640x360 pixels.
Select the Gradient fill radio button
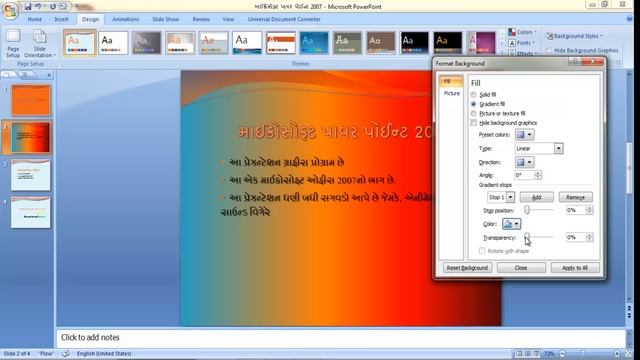(473, 104)
